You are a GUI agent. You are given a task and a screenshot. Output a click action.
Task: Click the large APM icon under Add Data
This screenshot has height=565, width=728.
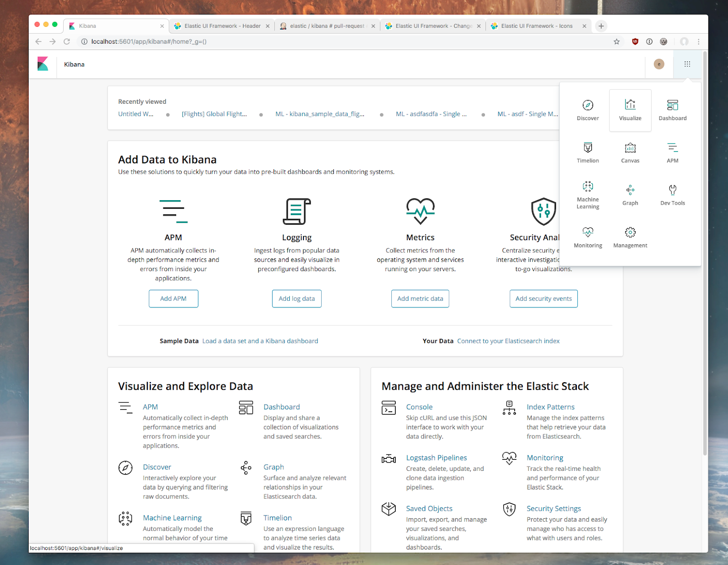[x=173, y=212]
